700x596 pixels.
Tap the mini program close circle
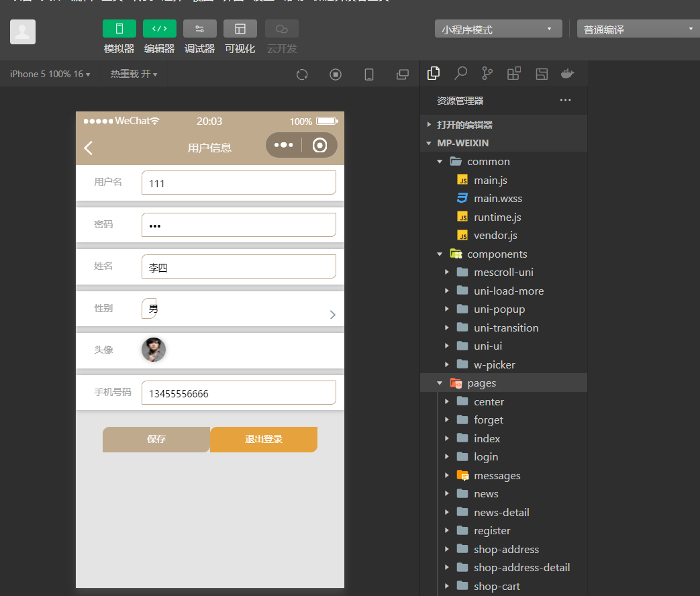click(319, 145)
